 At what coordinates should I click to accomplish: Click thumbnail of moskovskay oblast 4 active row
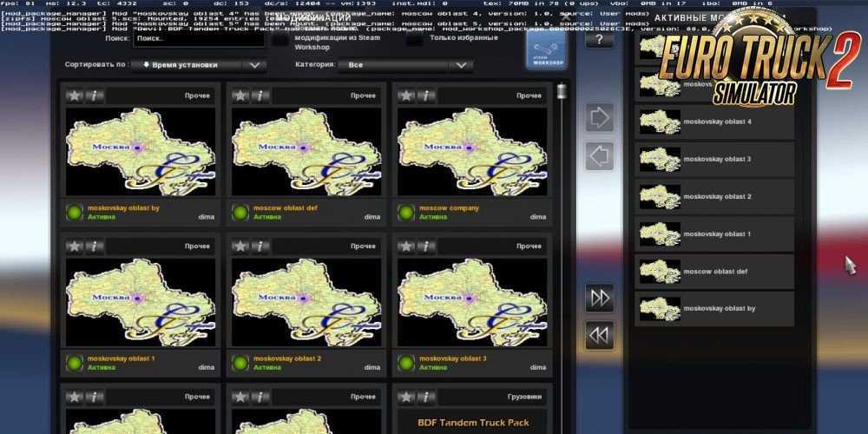[x=660, y=122]
